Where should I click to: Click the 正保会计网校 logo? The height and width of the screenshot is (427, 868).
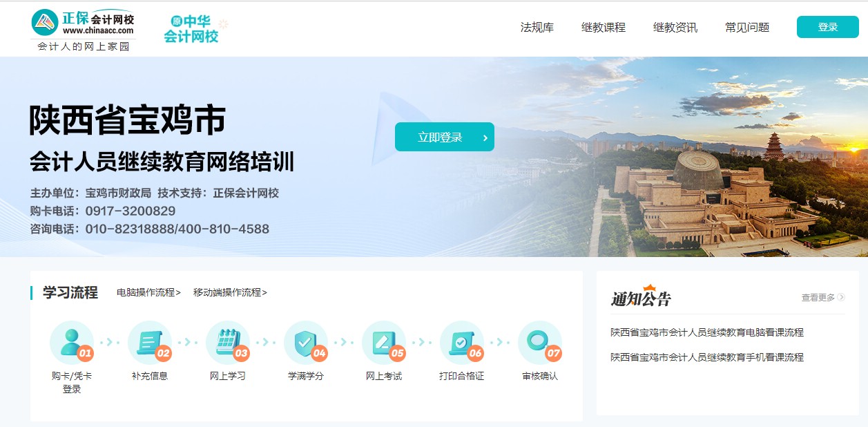pos(84,28)
